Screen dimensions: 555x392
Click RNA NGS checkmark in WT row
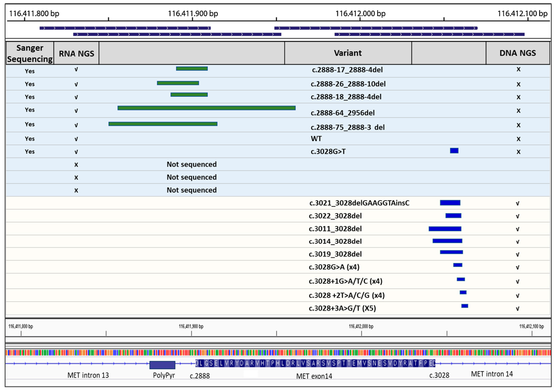(x=76, y=139)
